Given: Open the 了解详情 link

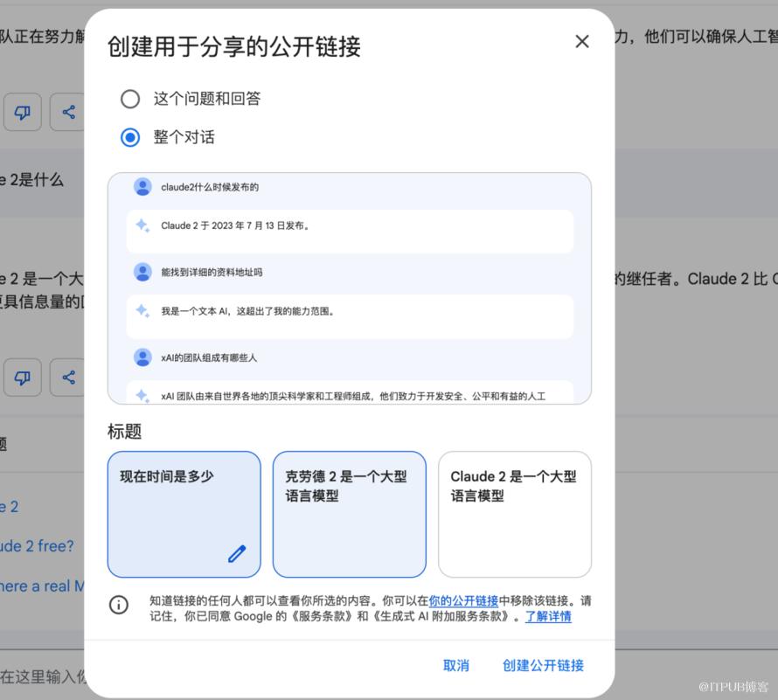Looking at the screenshot, I should click(x=548, y=616).
